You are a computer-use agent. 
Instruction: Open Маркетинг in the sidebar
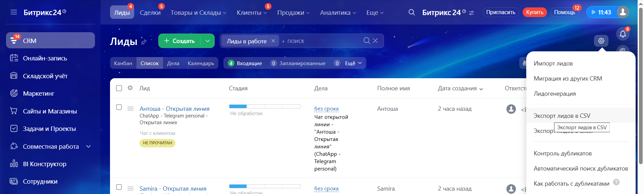click(x=38, y=94)
